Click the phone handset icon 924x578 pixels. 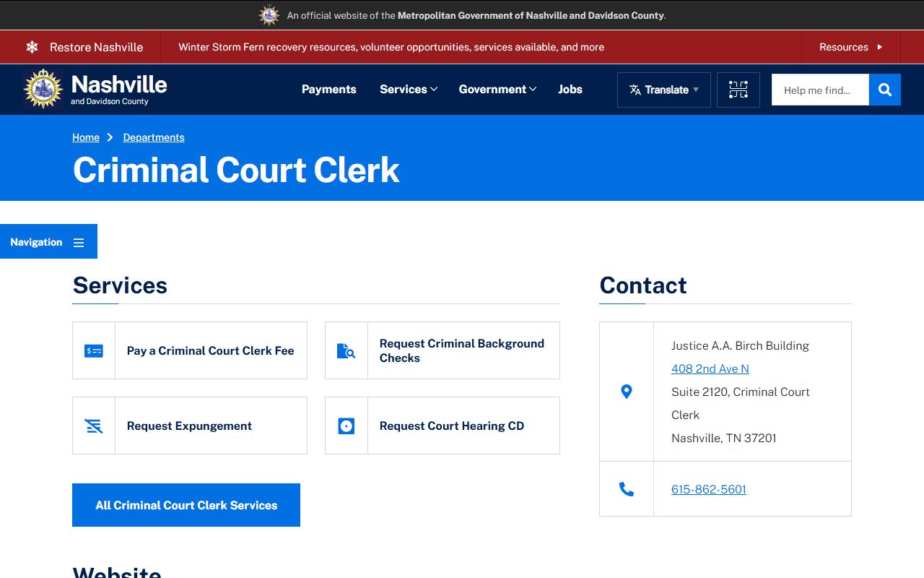tap(627, 489)
